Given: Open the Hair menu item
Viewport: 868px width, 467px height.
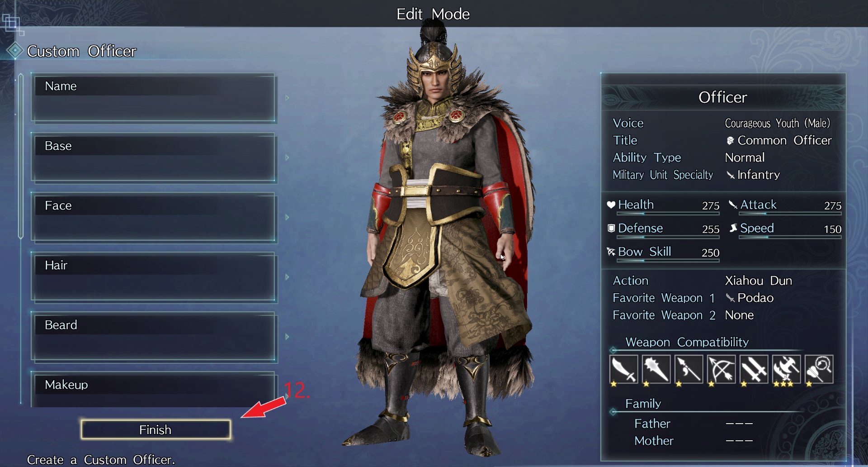Looking at the screenshot, I should pos(154,277).
